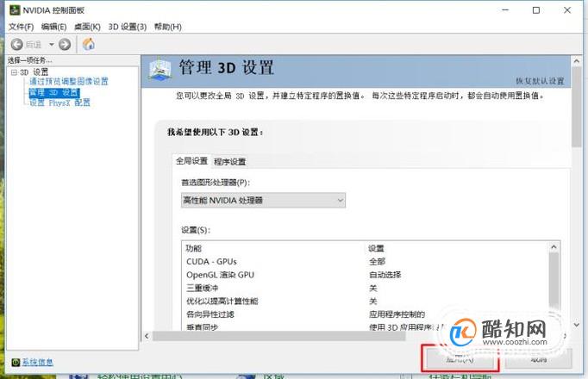Switch to the 全局设置 tab
Screen dimensions: 588x379
(191, 161)
